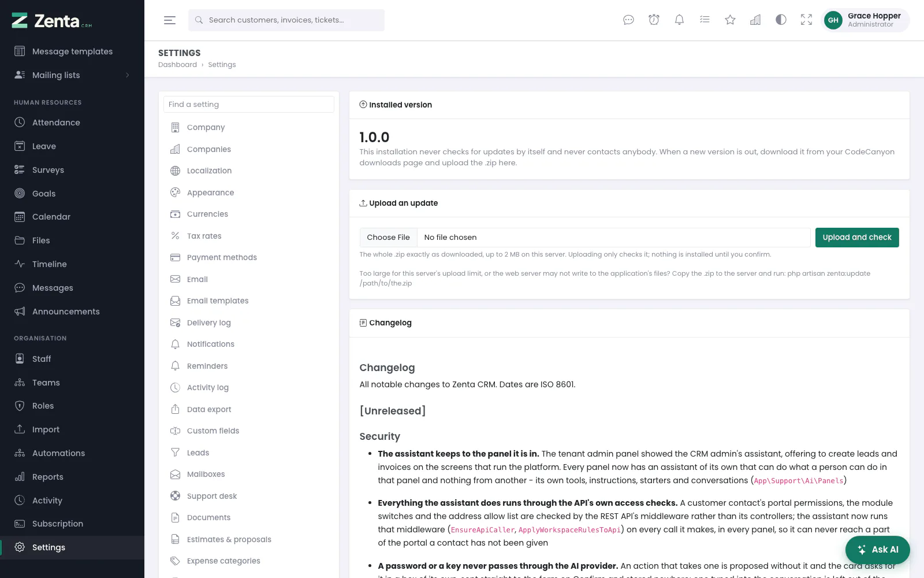
Task: Open Grace Hopper user profile menu
Action: [x=865, y=20]
